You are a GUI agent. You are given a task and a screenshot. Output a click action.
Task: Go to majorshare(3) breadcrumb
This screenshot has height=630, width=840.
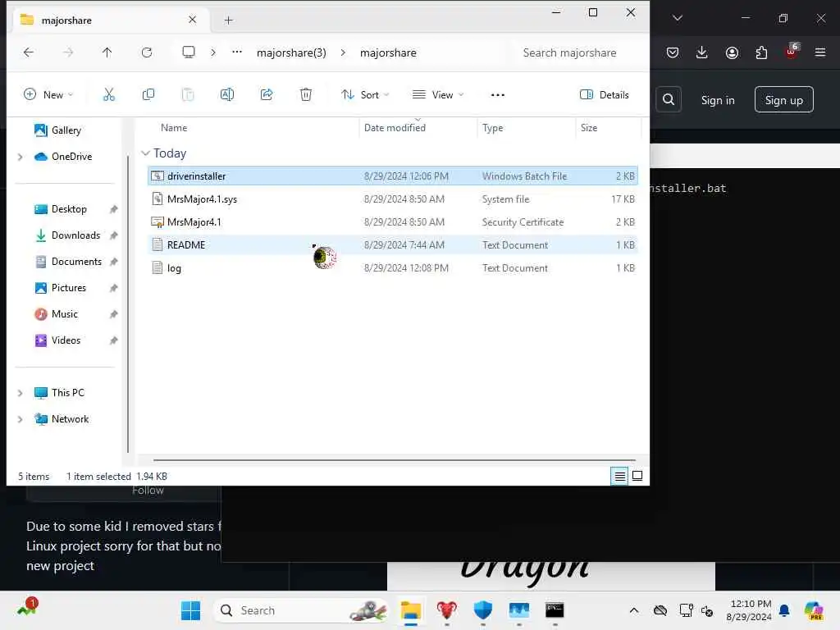[291, 52]
